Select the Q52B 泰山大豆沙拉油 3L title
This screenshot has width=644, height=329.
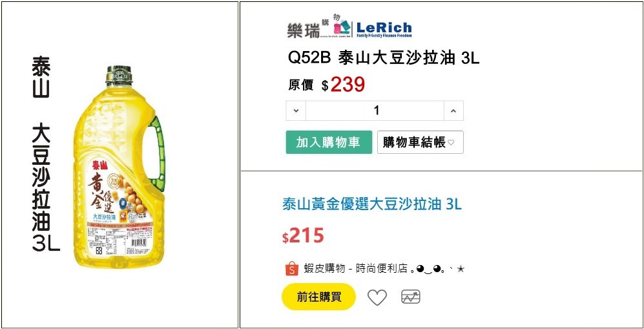383,58
